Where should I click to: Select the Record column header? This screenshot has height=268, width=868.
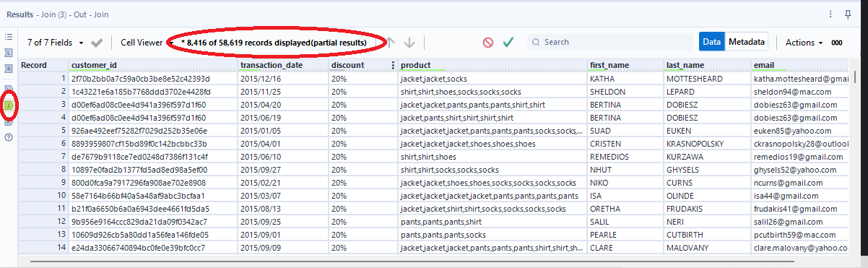click(43, 65)
